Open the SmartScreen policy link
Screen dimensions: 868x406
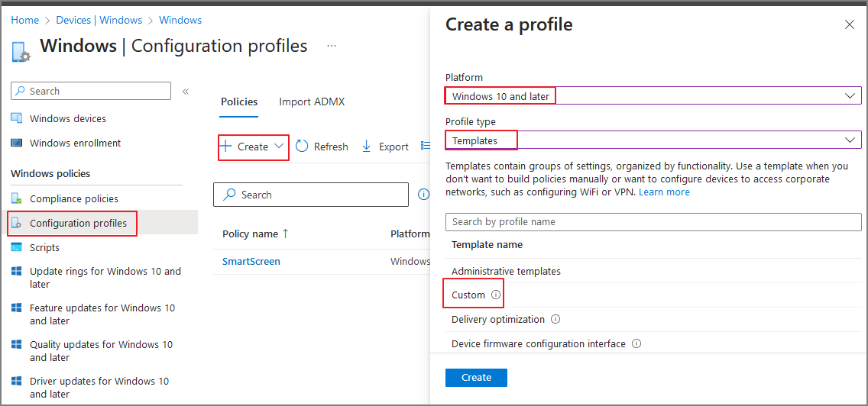point(251,261)
